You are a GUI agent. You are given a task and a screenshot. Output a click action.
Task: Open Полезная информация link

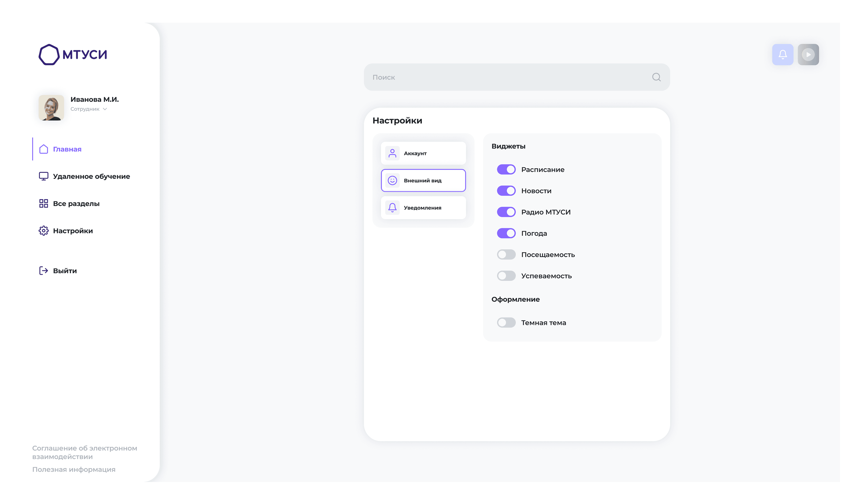tap(74, 469)
